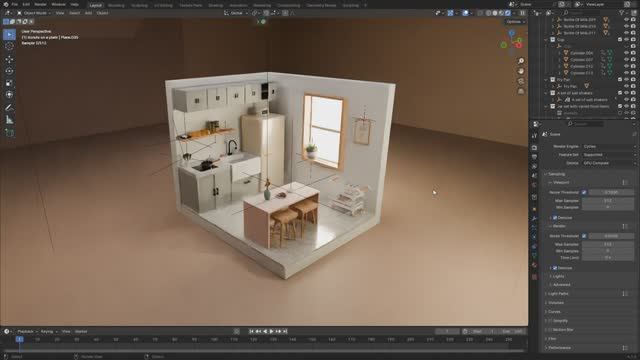Click the current frame marker in timeline

pyautogui.click(x=19, y=339)
